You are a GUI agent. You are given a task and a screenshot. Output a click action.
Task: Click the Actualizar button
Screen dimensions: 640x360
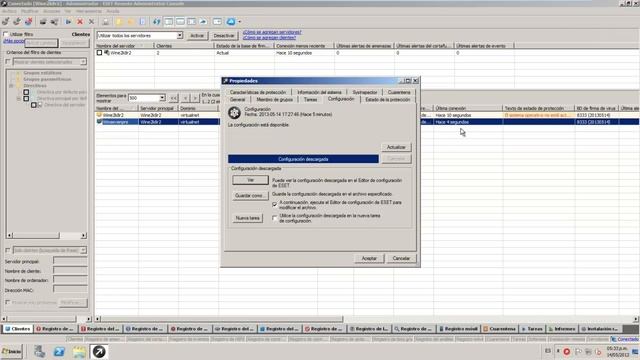[x=396, y=147]
